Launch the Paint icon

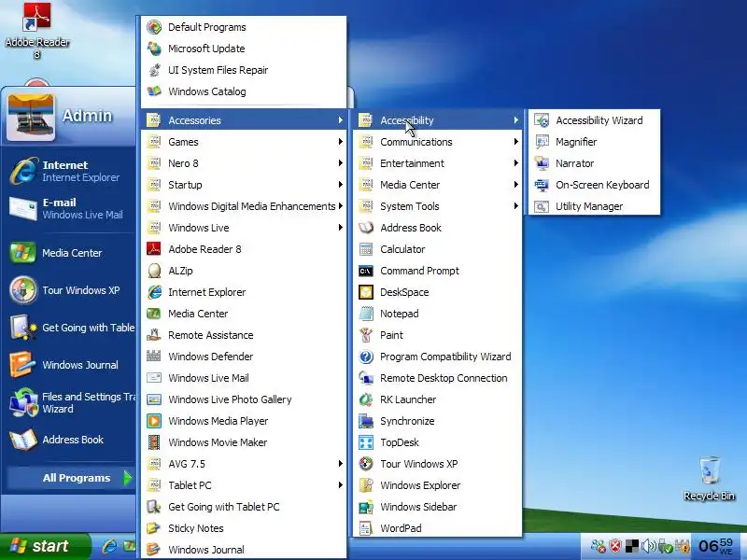click(366, 335)
